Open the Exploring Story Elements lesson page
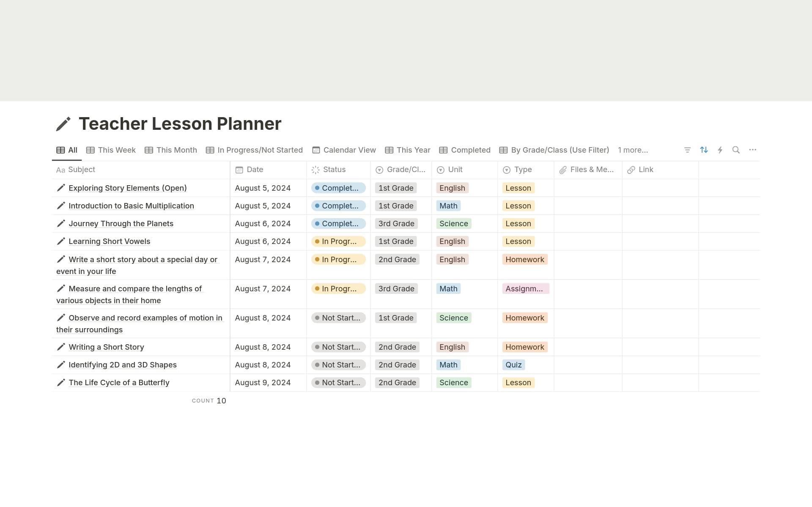Screen dimensions: 812x507 (x=128, y=188)
